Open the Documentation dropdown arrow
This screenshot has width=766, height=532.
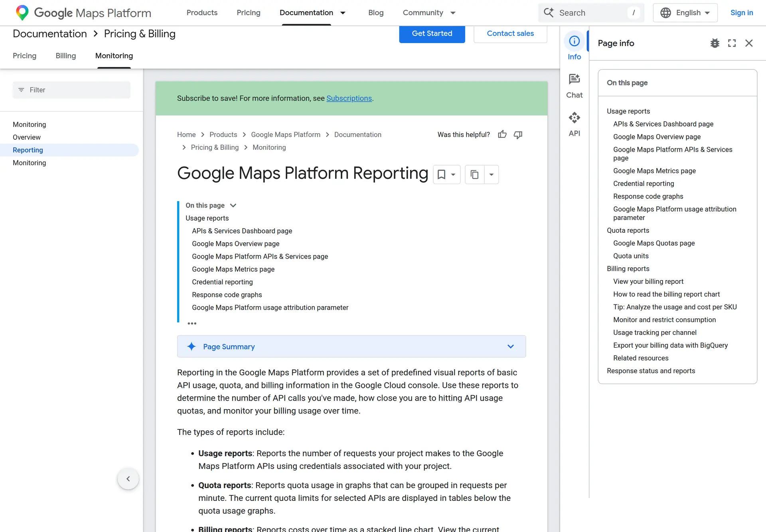click(x=343, y=13)
